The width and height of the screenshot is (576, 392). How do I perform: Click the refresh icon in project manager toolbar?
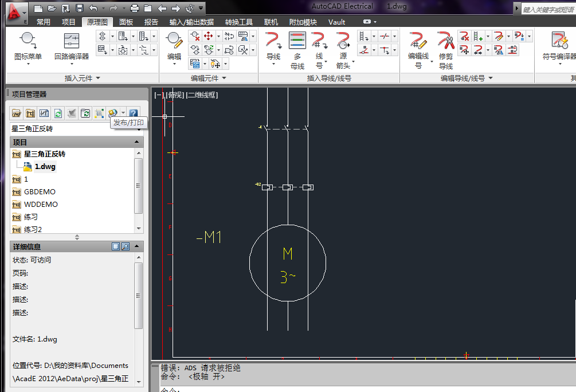(58, 113)
